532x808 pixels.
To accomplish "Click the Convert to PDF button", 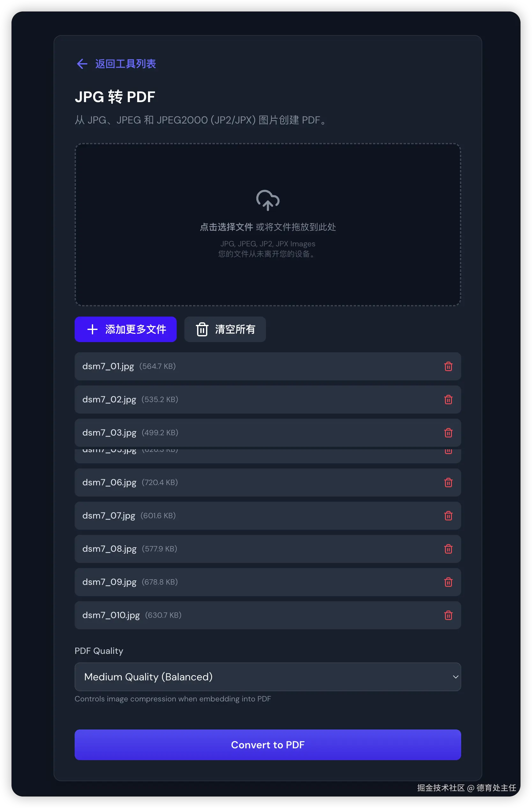I will [268, 744].
